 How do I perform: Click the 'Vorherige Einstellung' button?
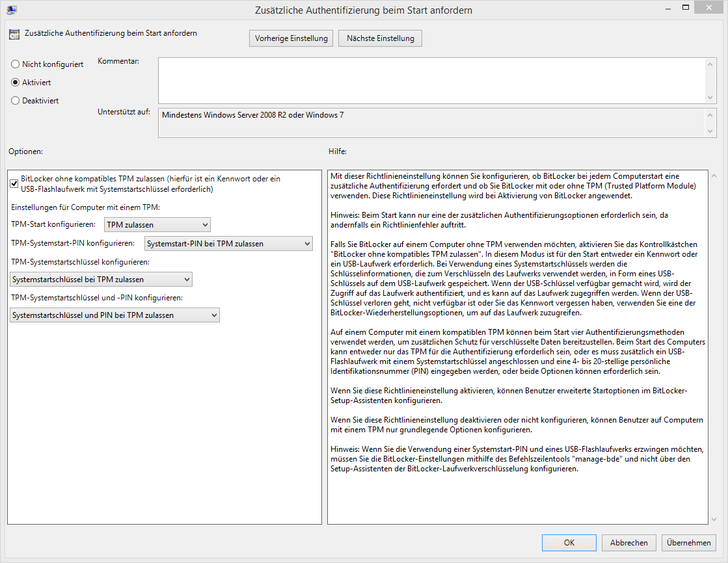click(291, 38)
